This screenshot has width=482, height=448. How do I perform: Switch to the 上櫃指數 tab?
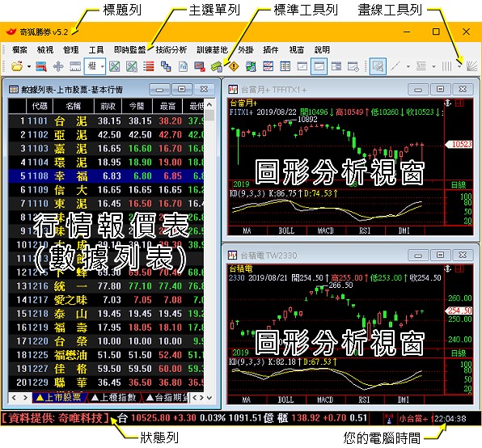point(114,398)
